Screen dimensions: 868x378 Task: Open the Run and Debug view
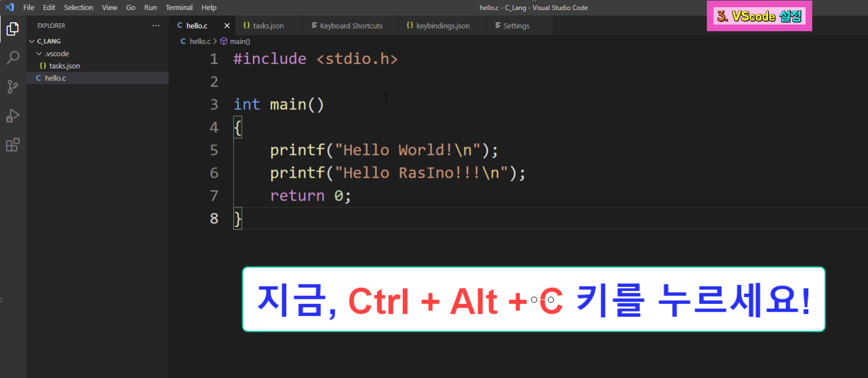12,116
